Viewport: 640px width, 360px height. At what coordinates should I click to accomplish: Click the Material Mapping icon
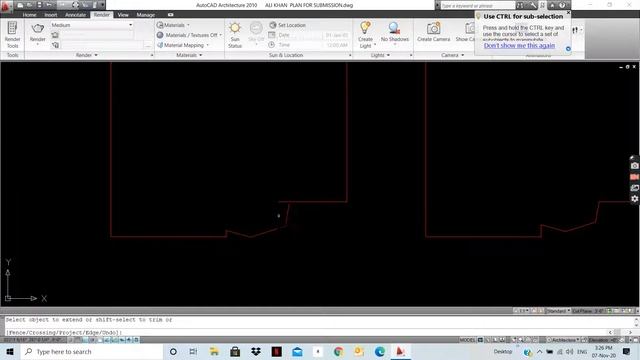point(160,45)
